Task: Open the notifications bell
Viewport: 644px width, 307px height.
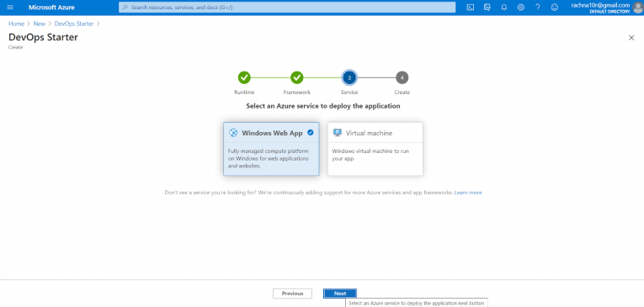Action: tap(504, 8)
